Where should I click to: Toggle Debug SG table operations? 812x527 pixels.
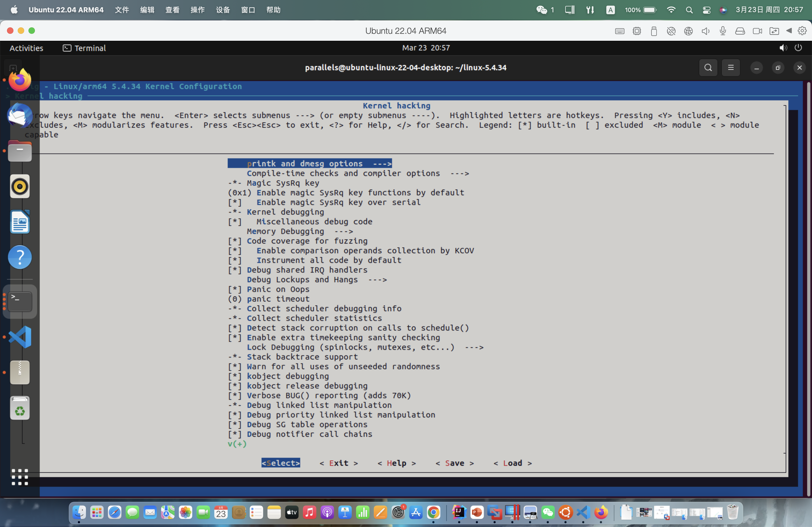[x=298, y=425]
